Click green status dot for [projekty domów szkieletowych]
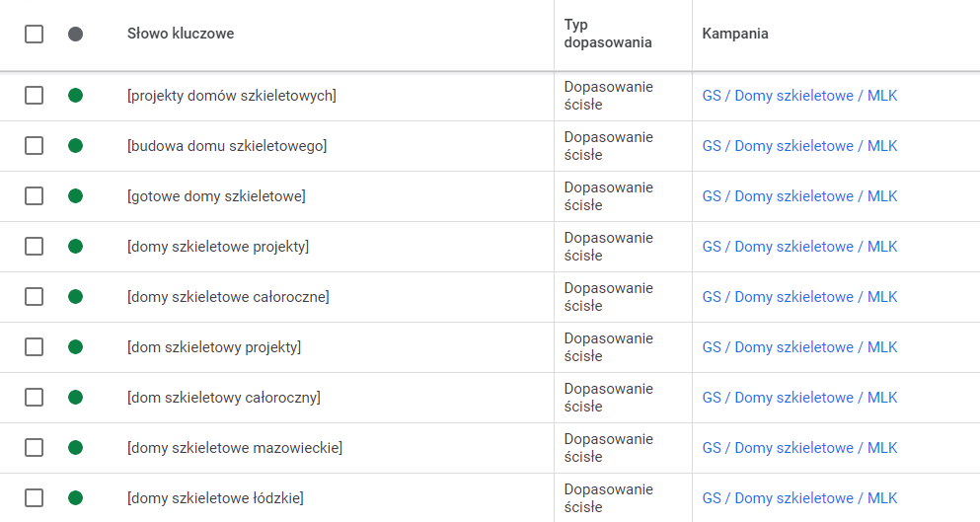Screen dimensions: 980x522 pos(75,96)
